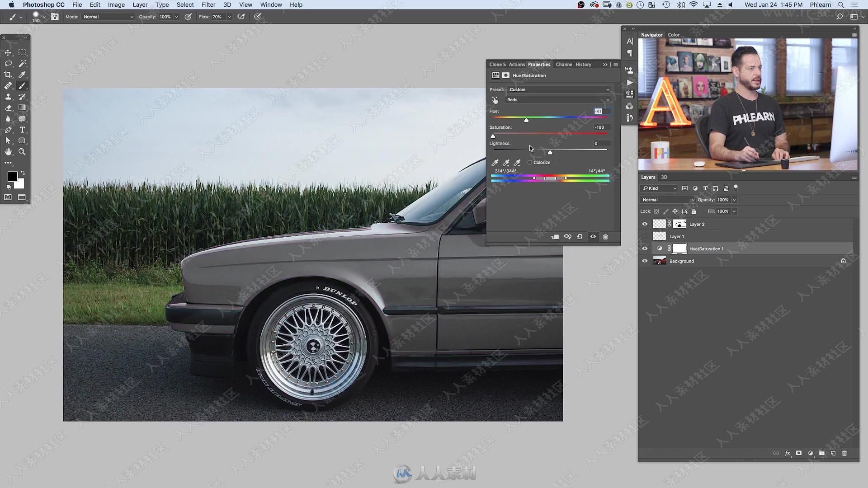
Task: Open the Kind filter dropdown
Action: (659, 188)
